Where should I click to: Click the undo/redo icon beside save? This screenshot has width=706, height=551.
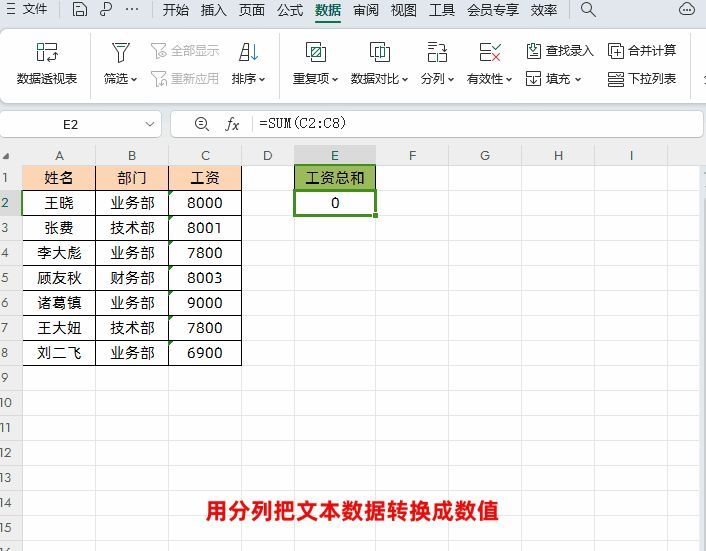tap(106, 9)
